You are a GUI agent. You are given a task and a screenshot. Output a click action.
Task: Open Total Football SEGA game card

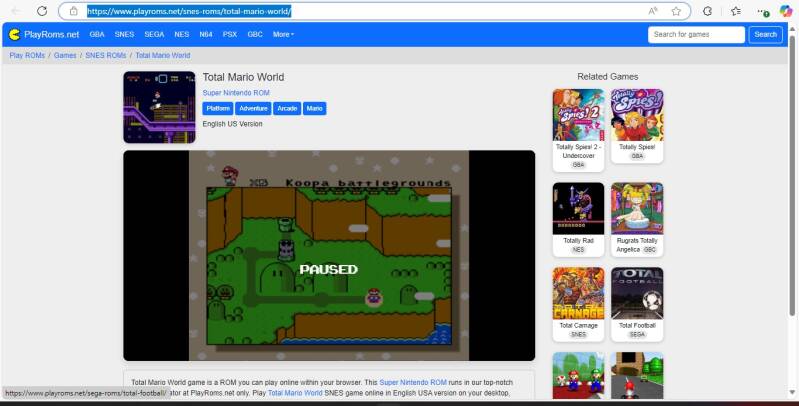tap(637, 304)
